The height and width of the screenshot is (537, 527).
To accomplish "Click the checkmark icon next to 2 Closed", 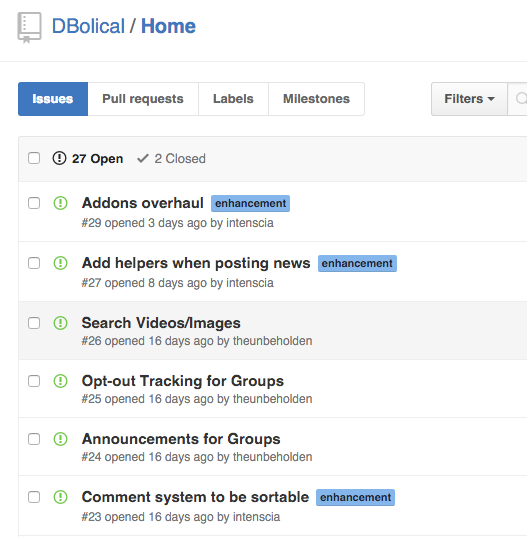I will click(142, 158).
